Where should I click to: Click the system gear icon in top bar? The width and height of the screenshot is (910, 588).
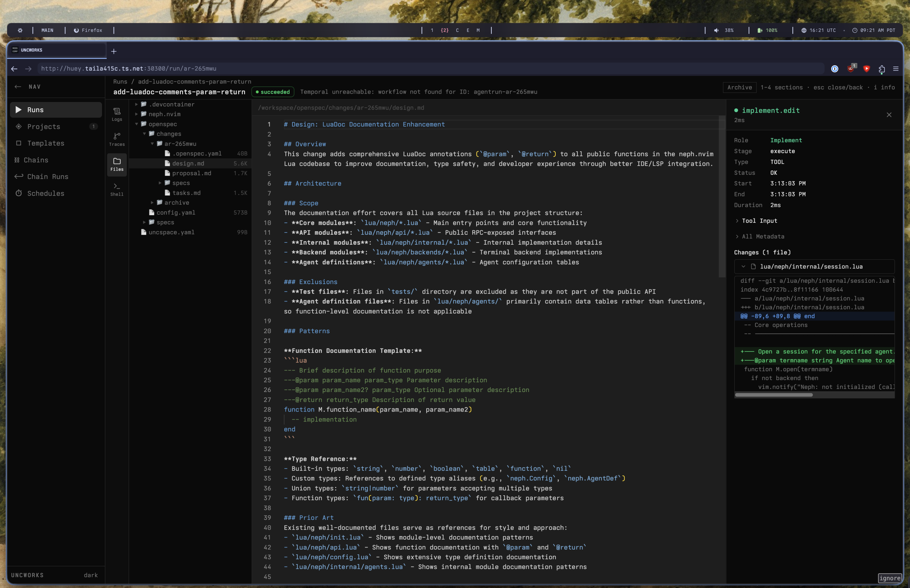(20, 30)
